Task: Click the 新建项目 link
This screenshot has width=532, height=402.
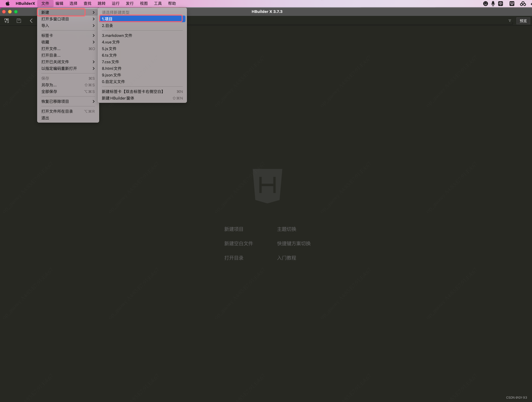Action: (x=234, y=229)
